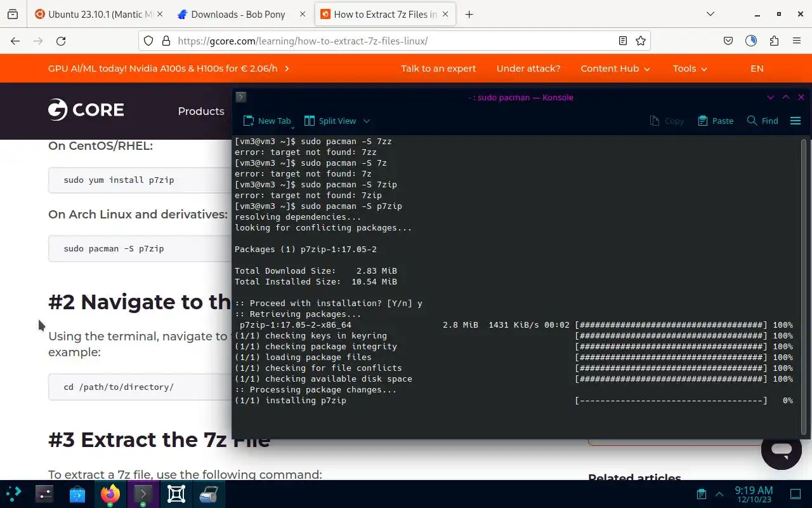Open Firefox extensions puzzle icon
The height and width of the screenshot is (508, 812).
774,41
